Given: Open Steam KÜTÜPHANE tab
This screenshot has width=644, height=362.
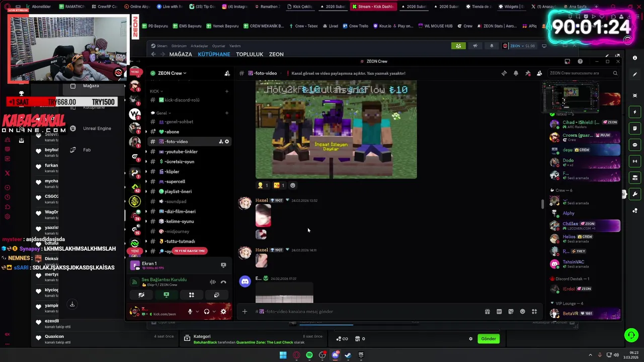Looking at the screenshot, I should click(214, 54).
